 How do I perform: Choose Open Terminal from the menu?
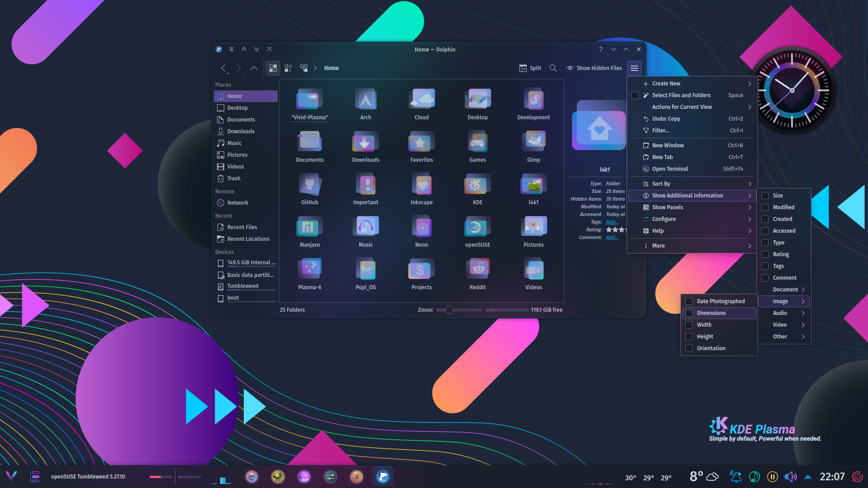pos(692,169)
